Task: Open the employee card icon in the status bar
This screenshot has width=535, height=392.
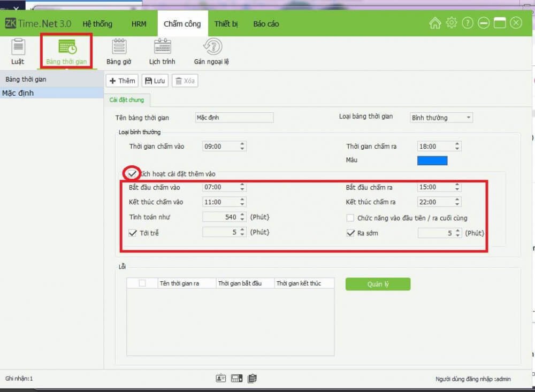Action: [221, 378]
